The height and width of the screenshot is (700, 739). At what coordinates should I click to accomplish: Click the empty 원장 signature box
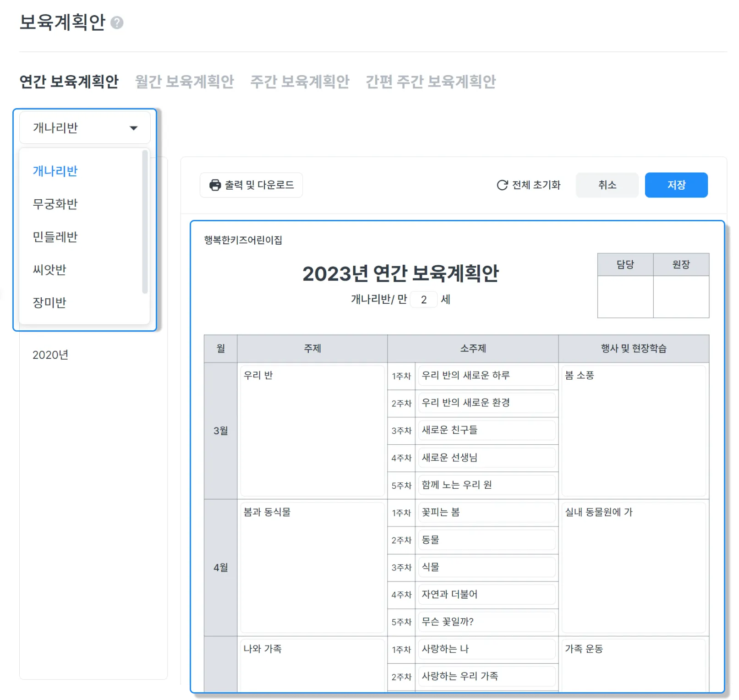(681, 297)
